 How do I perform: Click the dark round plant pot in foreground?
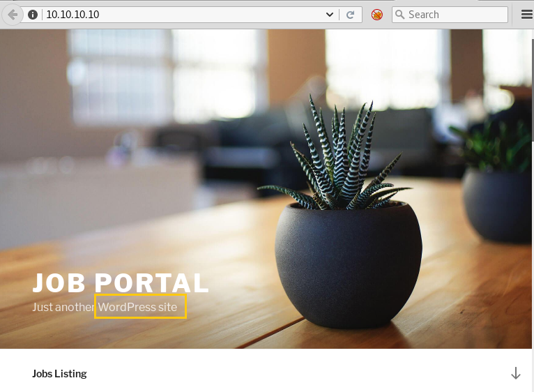point(349,265)
